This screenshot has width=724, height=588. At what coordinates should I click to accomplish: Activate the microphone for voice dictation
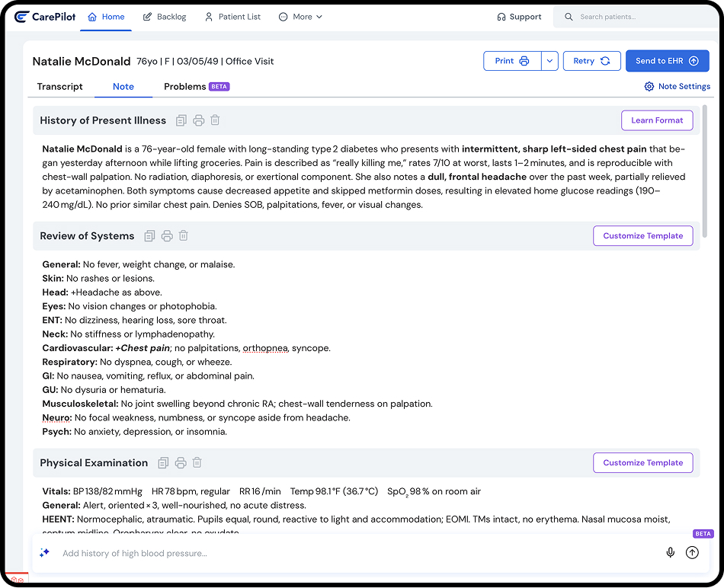click(x=670, y=552)
